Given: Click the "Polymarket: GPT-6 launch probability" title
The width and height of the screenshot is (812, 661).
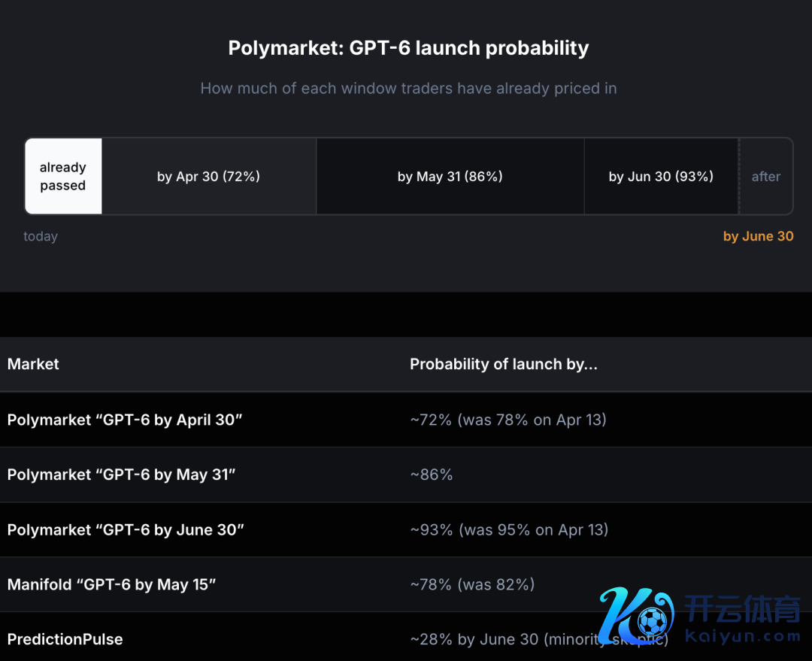Looking at the screenshot, I should click(x=408, y=48).
